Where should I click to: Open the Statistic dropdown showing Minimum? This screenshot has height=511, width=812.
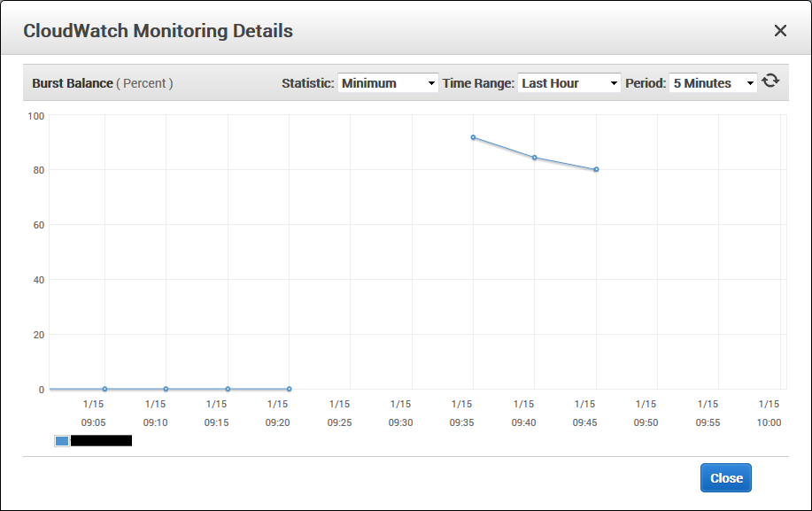click(388, 83)
